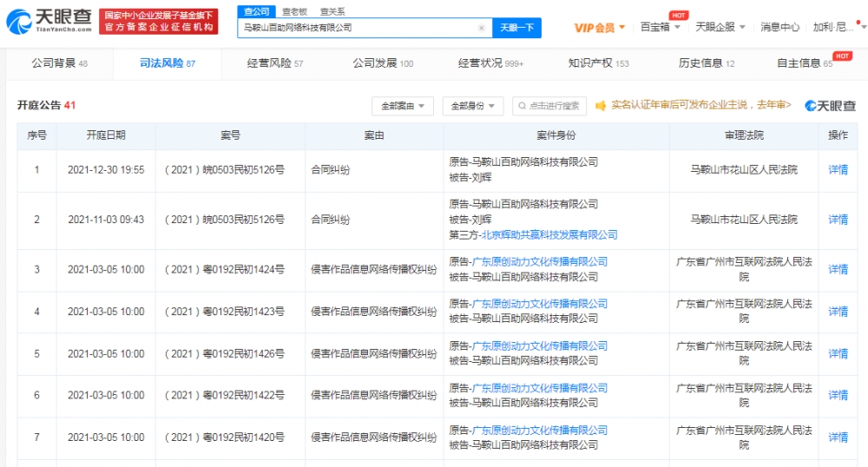868x467 pixels.
Task: Click the magnifier icon in the table search field
Action: point(522,106)
